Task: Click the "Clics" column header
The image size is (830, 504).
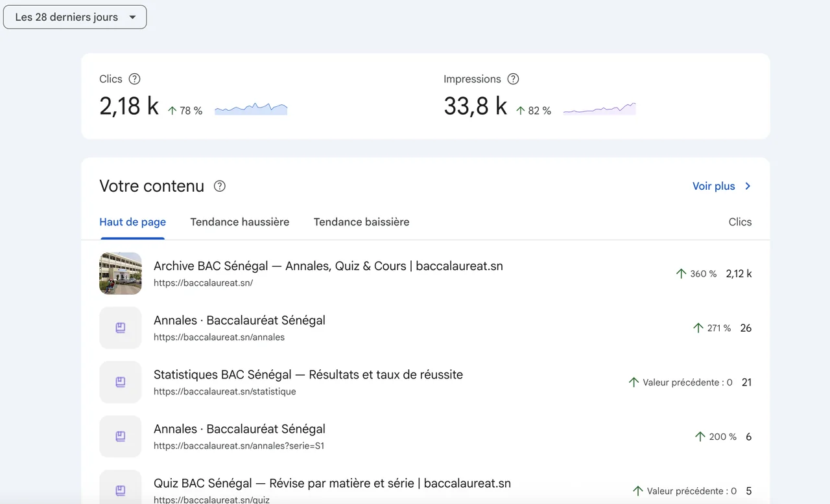Action: [x=740, y=222]
